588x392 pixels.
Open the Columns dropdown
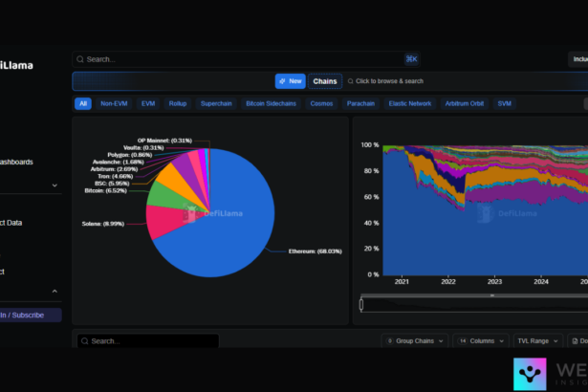pos(476,340)
